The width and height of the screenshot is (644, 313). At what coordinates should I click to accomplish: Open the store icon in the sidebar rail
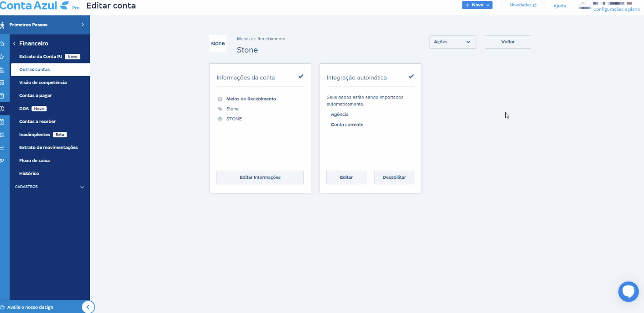coord(2,83)
